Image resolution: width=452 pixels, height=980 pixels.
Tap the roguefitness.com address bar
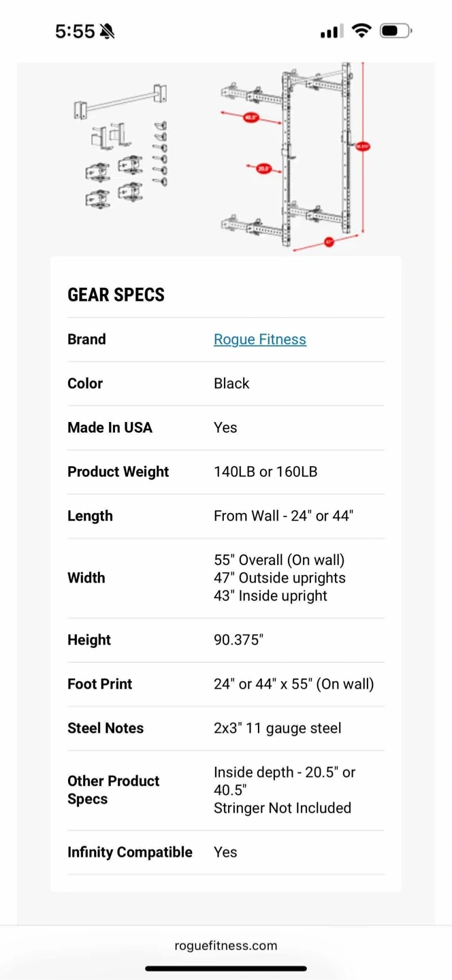(226, 945)
